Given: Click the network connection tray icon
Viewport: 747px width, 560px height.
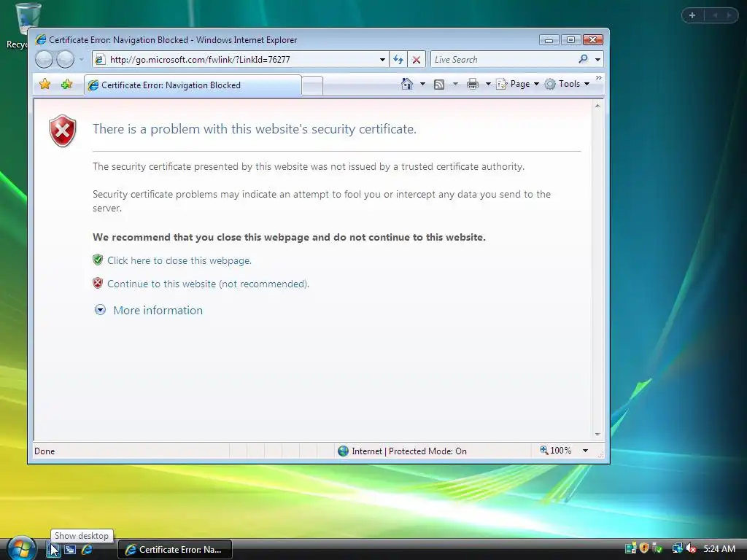Looking at the screenshot, I should [x=677, y=548].
